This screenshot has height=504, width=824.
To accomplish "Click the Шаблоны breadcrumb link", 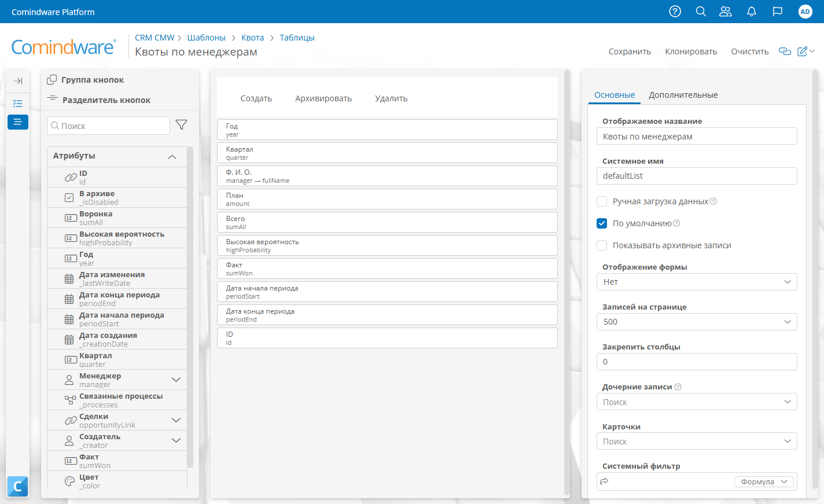I will pyautogui.click(x=206, y=38).
